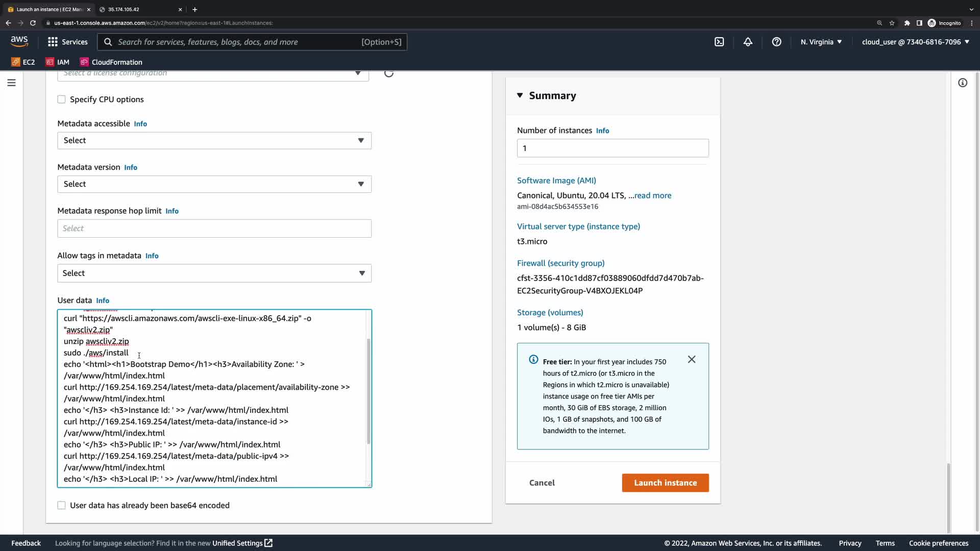980x551 pixels.
Task: Open the left navigation hamburger menu
Action: click(x=11, y=83)
